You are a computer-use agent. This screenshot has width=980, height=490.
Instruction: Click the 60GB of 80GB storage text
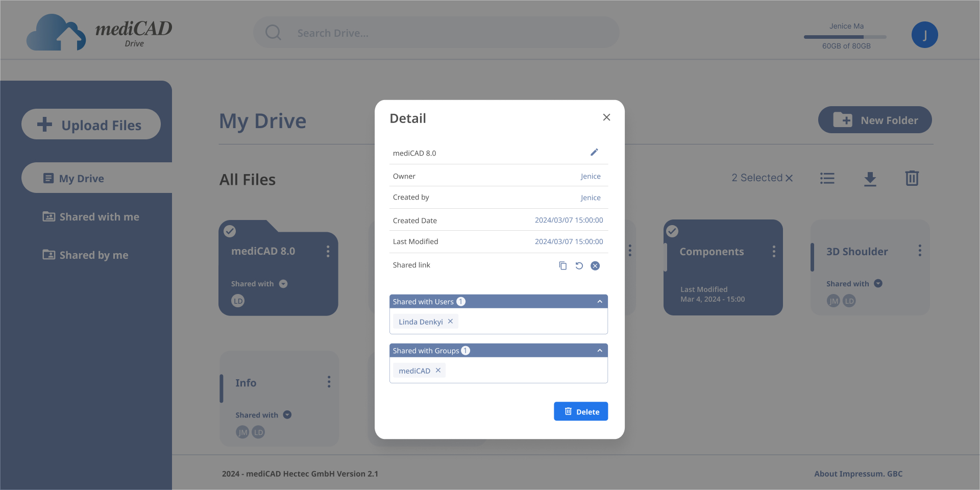[x=846, y=46]
